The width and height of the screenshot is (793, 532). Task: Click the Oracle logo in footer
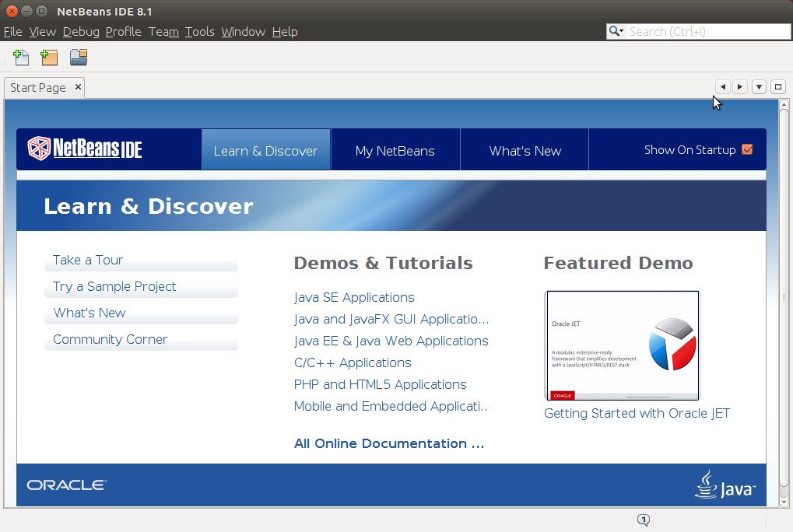click(x=66, y=485)
